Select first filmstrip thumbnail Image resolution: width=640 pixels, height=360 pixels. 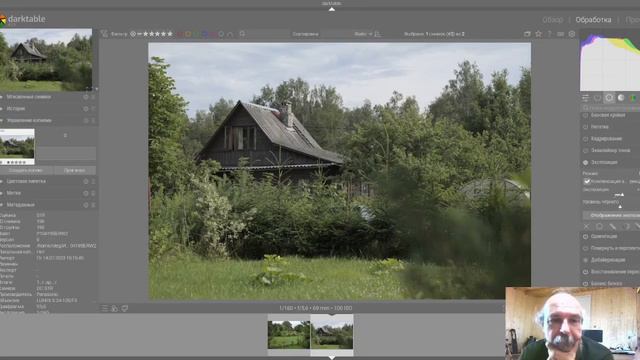[289, 334]
